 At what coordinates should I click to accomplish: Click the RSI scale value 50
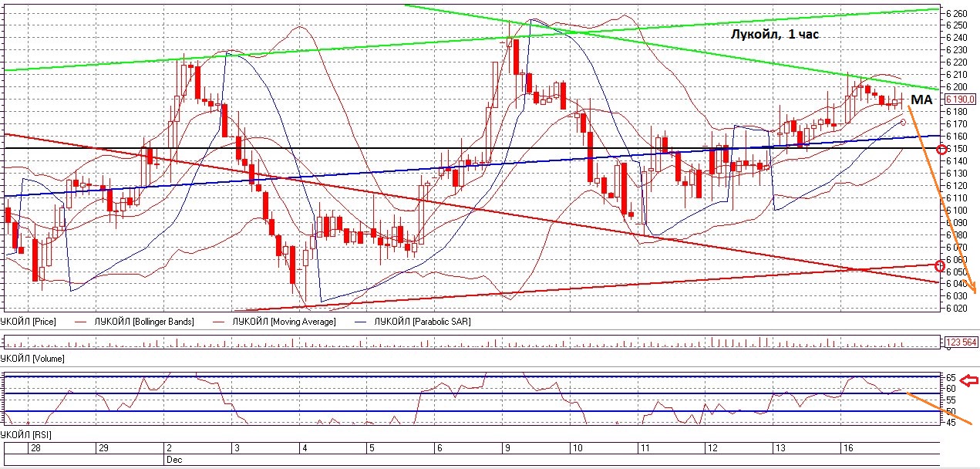(951, 411)
